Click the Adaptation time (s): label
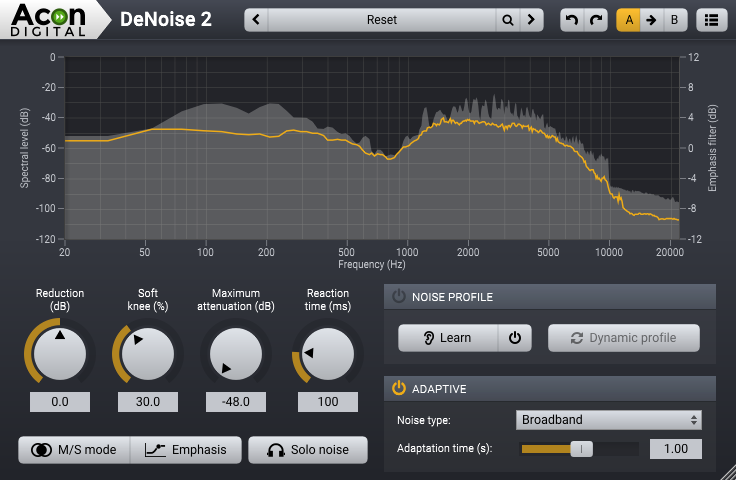The height and width of the screenshot is (480, 736). 445,449
